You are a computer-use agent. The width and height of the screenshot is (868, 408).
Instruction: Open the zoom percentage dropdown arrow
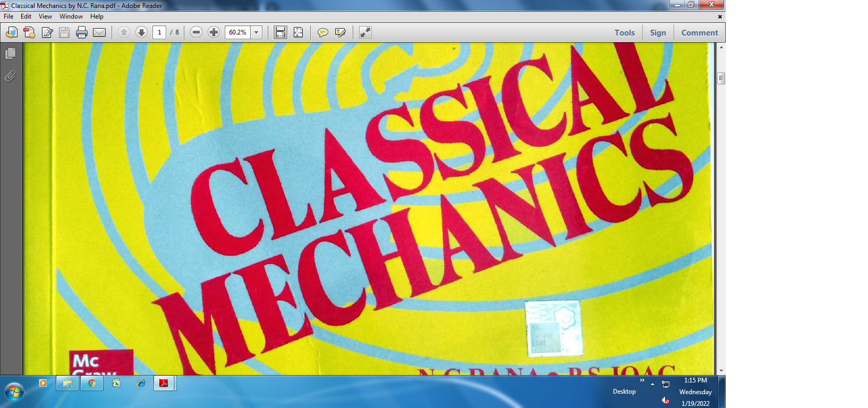(257, 32)
